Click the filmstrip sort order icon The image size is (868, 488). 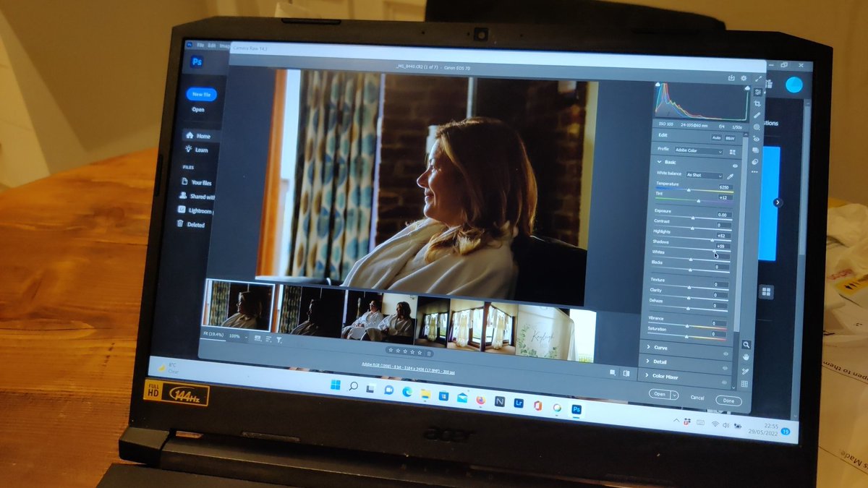coord(268,339)
